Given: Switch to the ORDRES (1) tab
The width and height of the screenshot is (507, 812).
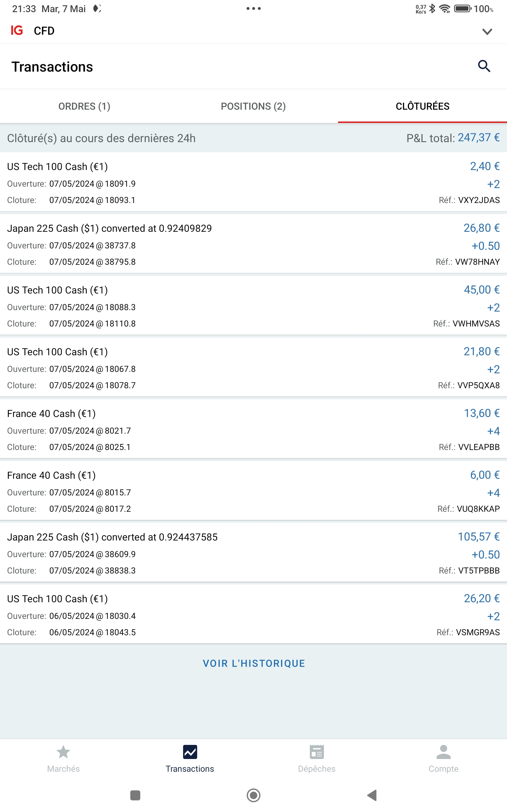Looking at the screenshot, I should click(84, 106).
